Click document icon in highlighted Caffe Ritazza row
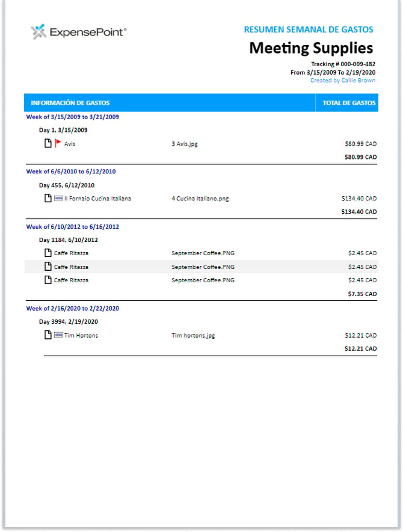 (x=48, y=267)
